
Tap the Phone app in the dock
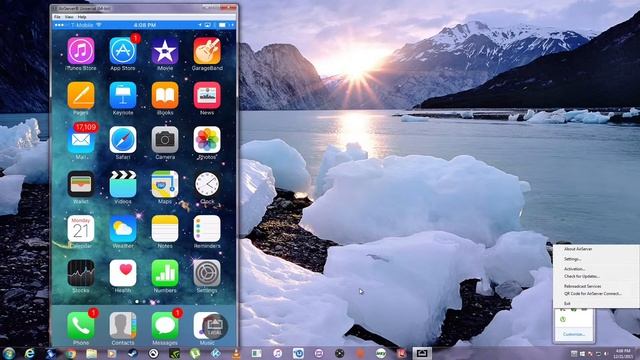[81, 326]
